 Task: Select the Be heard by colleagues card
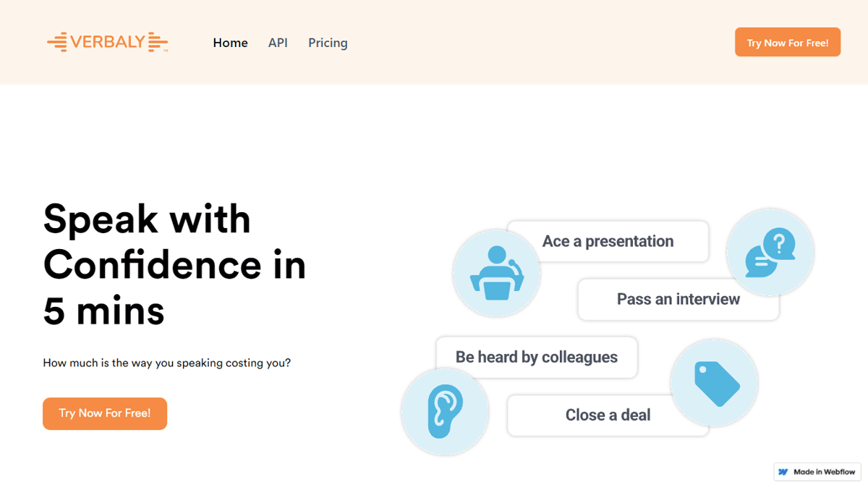tap(537, 357)
